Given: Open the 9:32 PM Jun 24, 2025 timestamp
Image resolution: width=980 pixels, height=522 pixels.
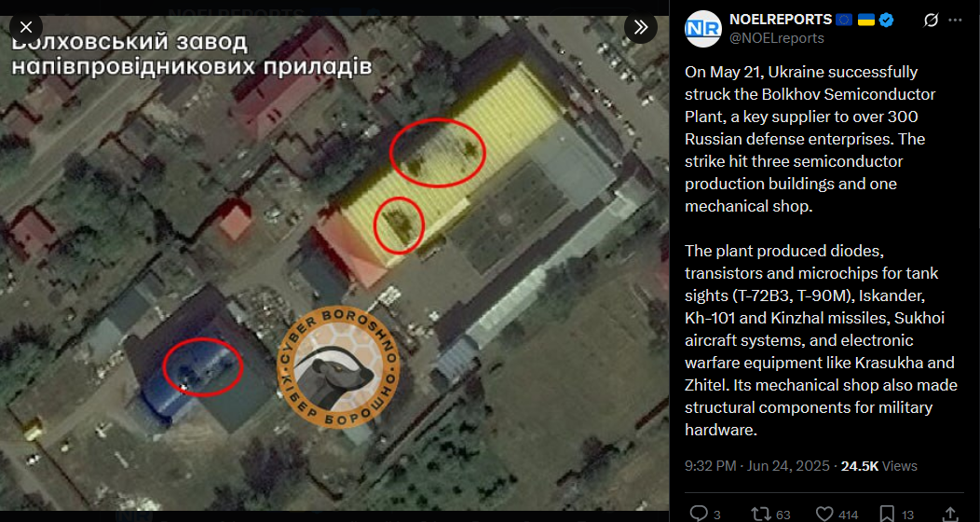Looking at the screenshot, I should [x=756, y=466].
